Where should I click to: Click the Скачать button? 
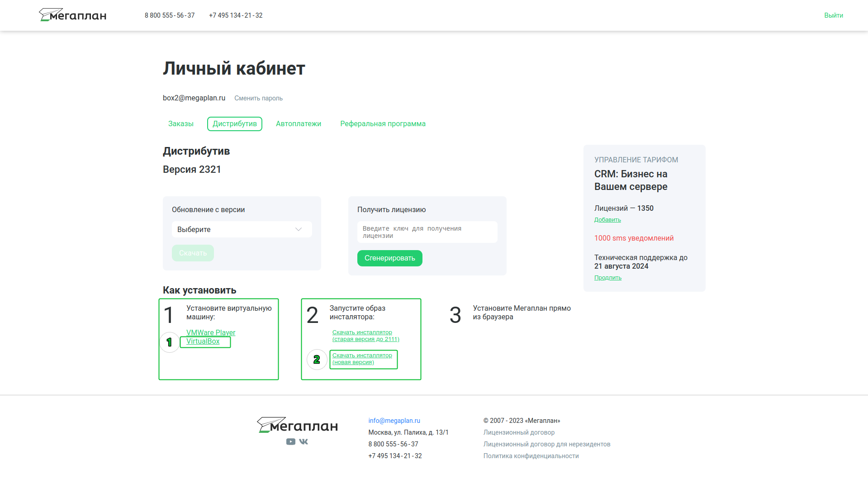tap(193, 253)
